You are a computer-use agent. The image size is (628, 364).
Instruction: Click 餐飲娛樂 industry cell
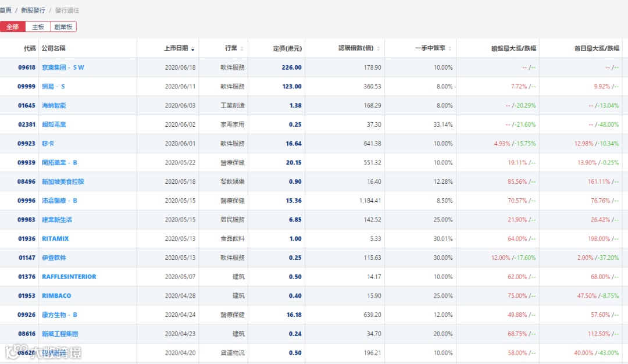tap(232, 181)
